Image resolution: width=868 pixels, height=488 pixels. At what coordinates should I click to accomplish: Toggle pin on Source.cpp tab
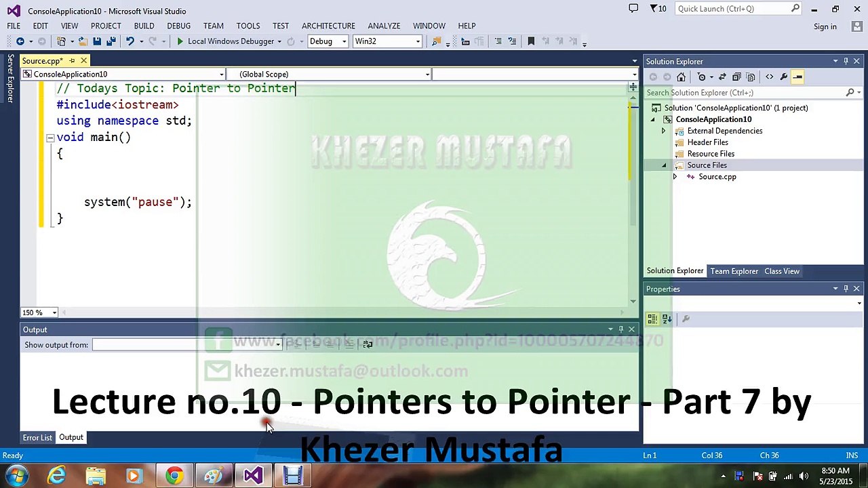[72, 61]
